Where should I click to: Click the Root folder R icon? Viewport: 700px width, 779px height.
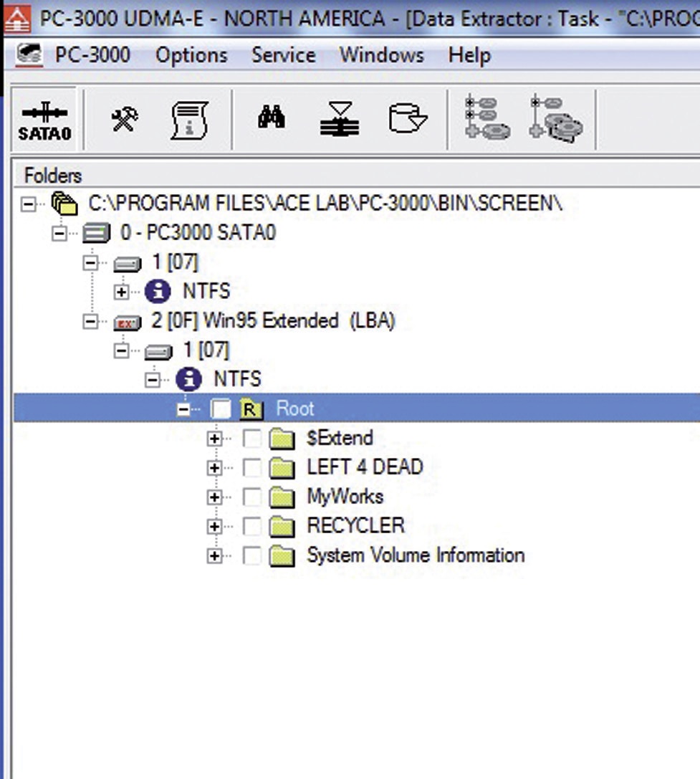click(251, 409)
